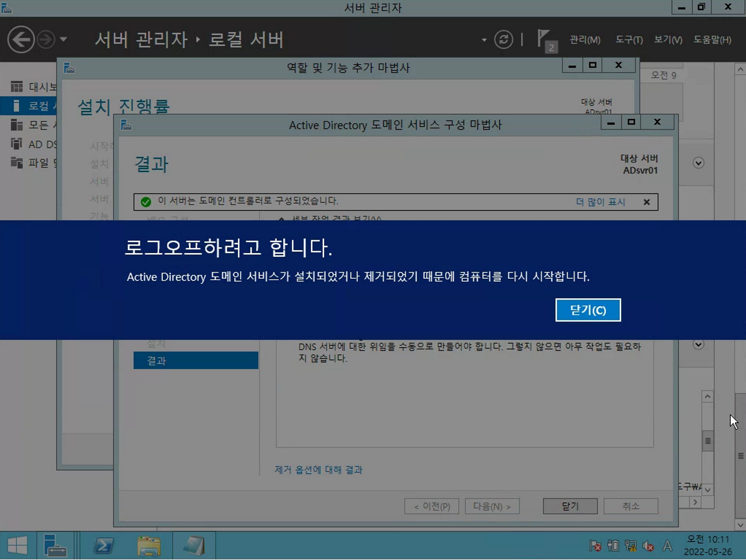Screen dimensions: 746x560
Task: Click the Add Roles wizard title bar icon
Action: [x=69, y=68]
